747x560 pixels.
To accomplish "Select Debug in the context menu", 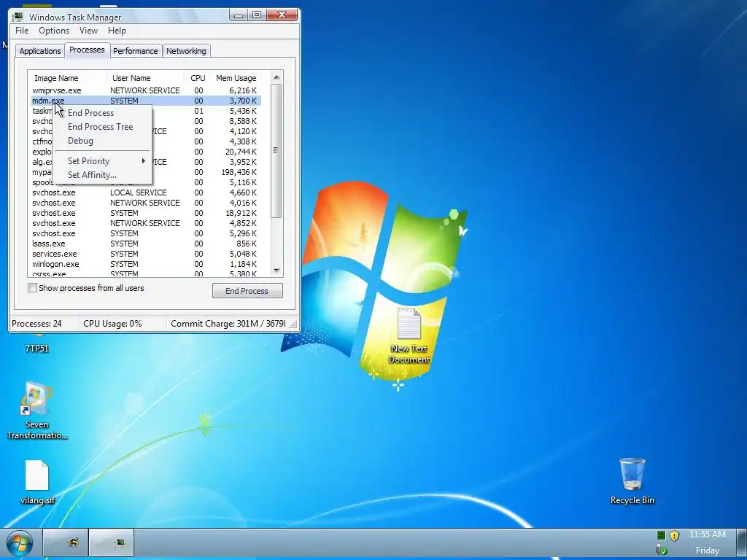I will pos(102,141).
